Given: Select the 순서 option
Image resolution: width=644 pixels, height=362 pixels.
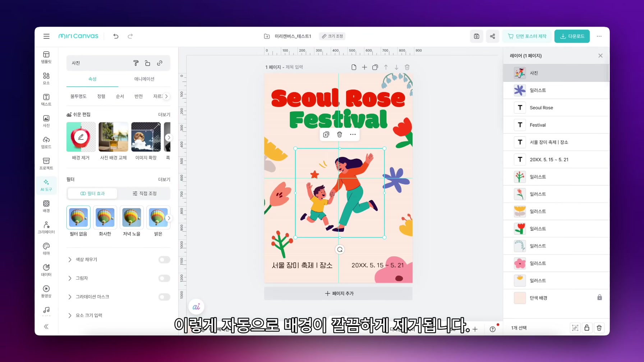Looking at the screenshot, I should (120, 96).
